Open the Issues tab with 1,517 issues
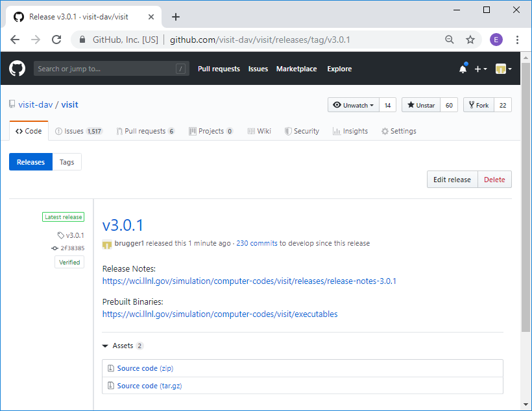The height and width of the screenshot is (411, 532). (79, 131)
